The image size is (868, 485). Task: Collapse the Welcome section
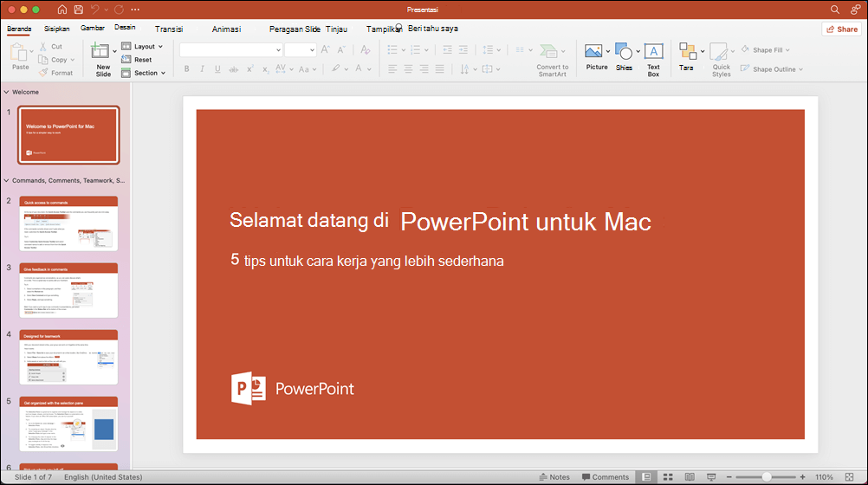(6, 92)
